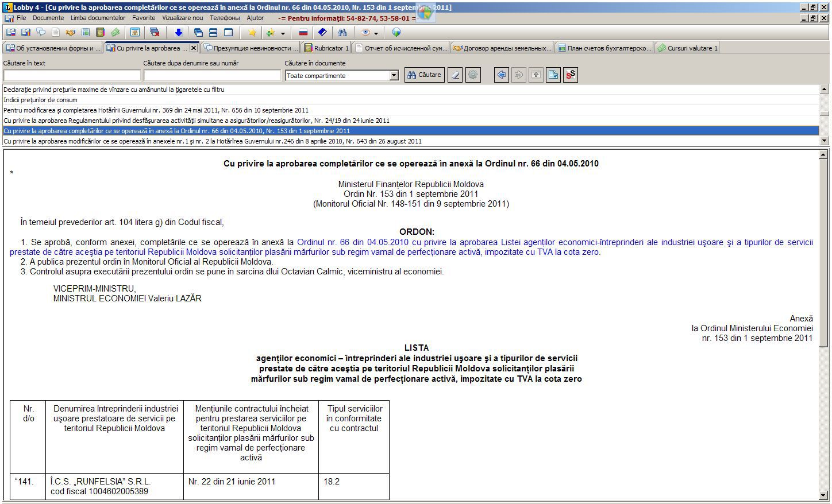Click the blue diamond tag icon in toolbar
This screenshot has width=832, height=504.
(x=322, y=33)
